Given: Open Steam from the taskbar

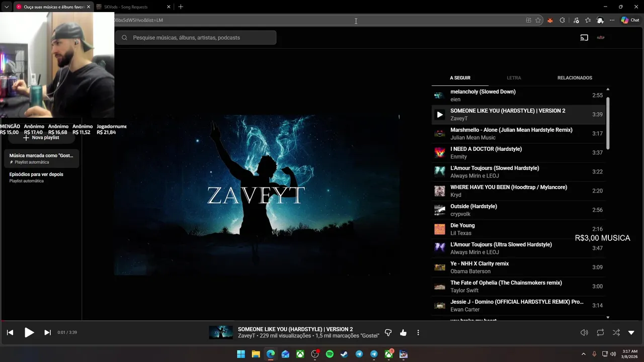Looking at the screenshot, I should point(344,354).
